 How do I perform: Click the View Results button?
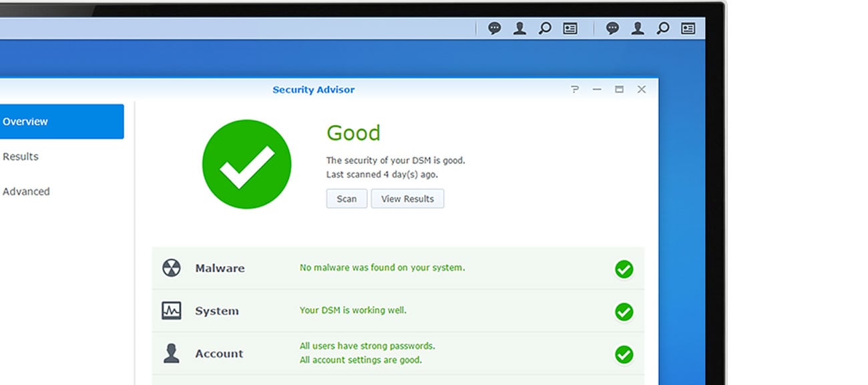407,199
